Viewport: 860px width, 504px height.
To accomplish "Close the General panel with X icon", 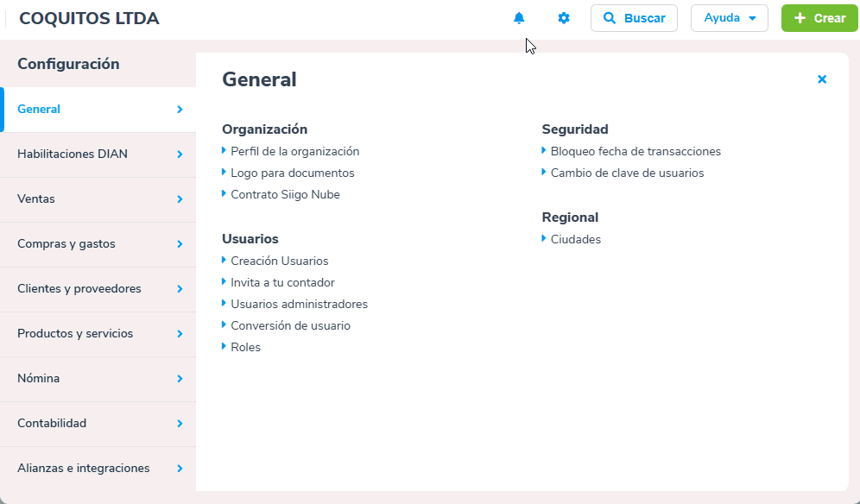I will click(822, 79).
